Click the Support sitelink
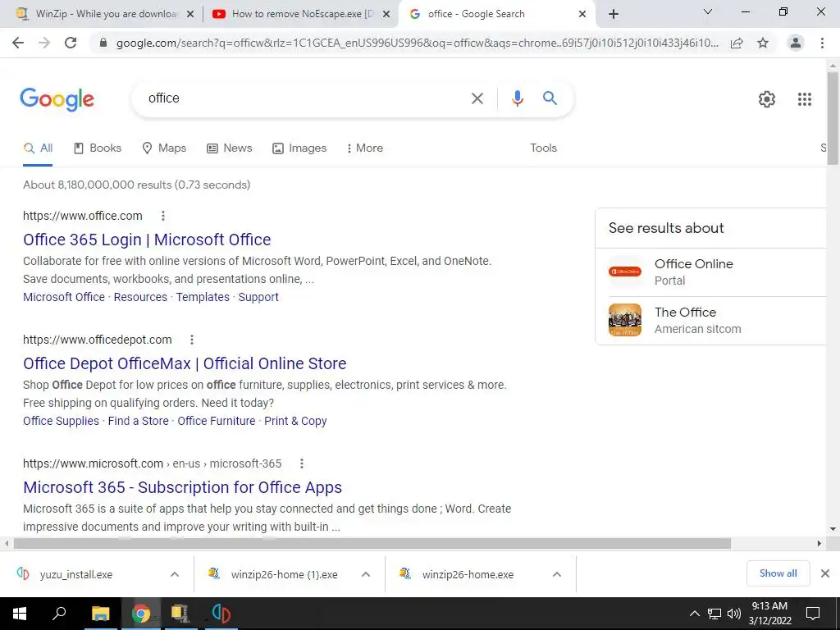The image size is (840, 630). point(258,297)
